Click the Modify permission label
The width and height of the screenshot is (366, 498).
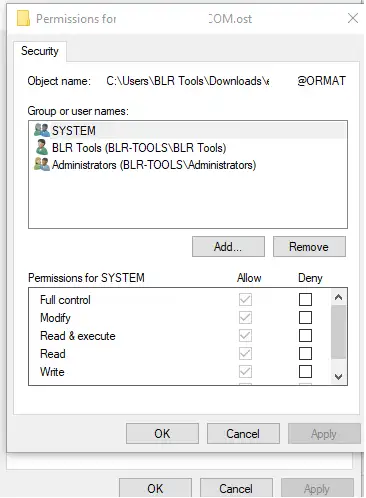pyautogui.click(x=55, y=318)
